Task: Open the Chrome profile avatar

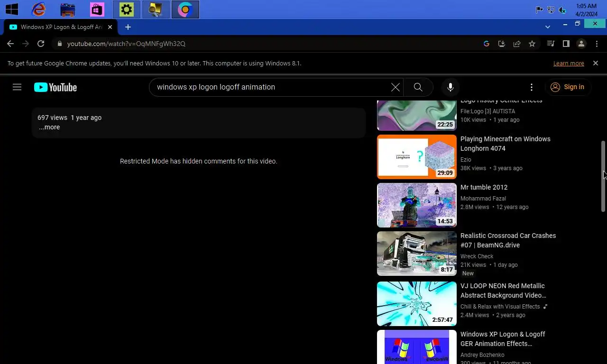Action: tap(581, 44)
